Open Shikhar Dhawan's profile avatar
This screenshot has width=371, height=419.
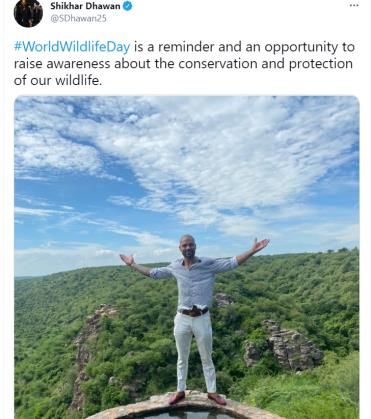(x=28, y=13)
